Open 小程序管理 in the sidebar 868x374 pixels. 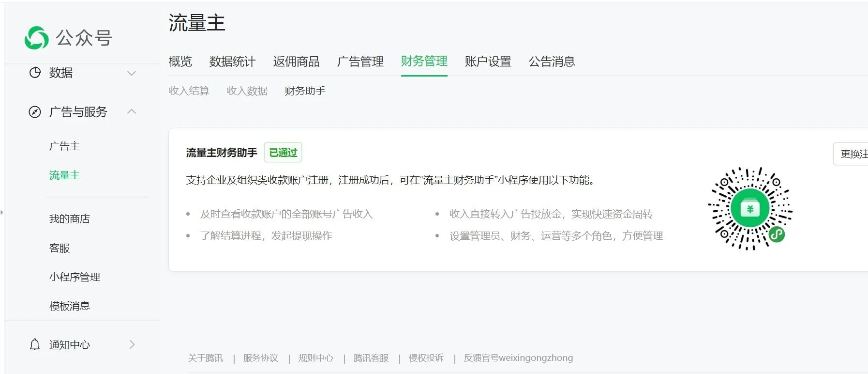point(75,277)
